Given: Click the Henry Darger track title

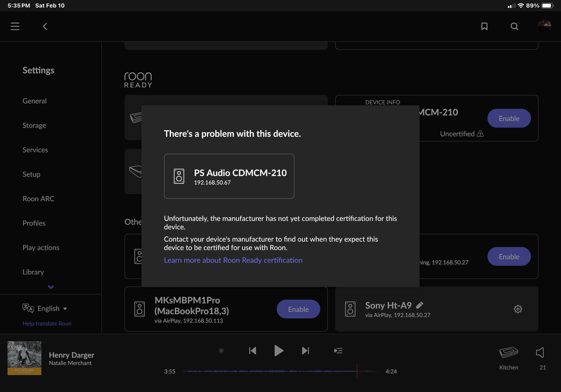Looking at the screenshot, I should click(72, 355).
